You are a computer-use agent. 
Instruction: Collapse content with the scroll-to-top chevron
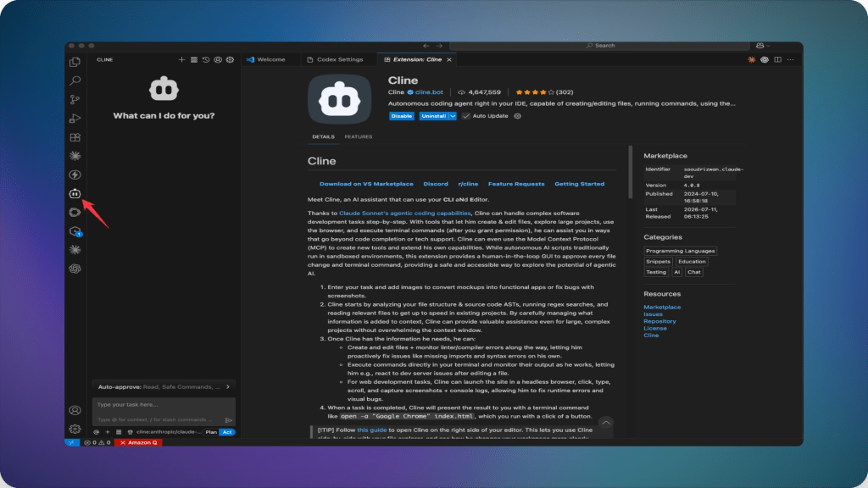coord(606,424)
